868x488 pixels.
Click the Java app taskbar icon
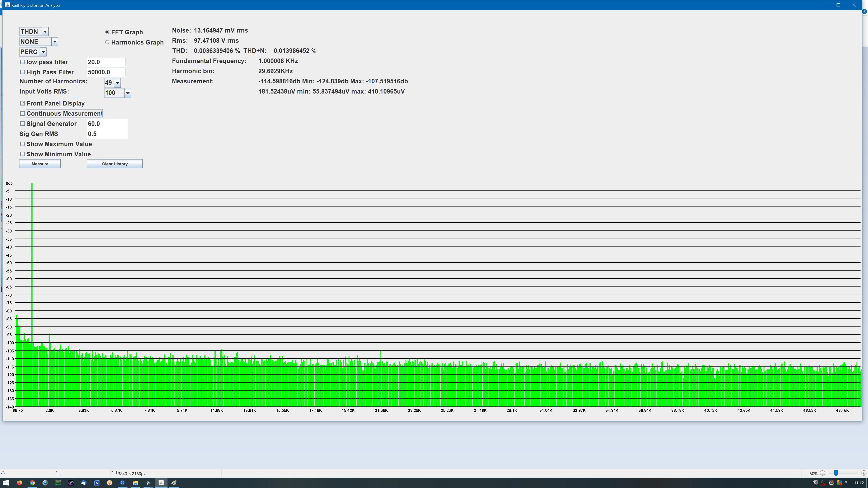(x=161, y=483)
